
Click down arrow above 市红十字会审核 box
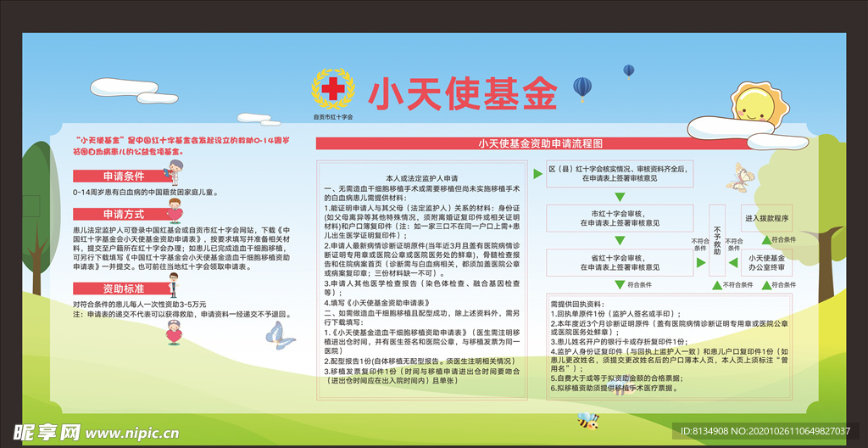coord(620,197)
